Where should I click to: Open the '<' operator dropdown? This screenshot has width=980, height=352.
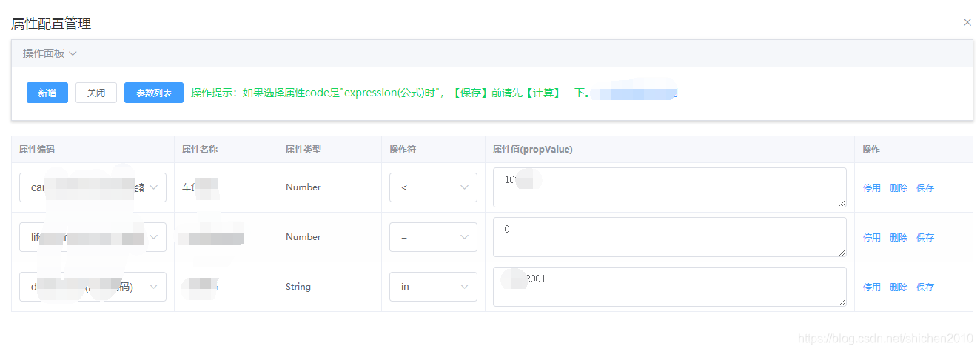tap(433, 187)
